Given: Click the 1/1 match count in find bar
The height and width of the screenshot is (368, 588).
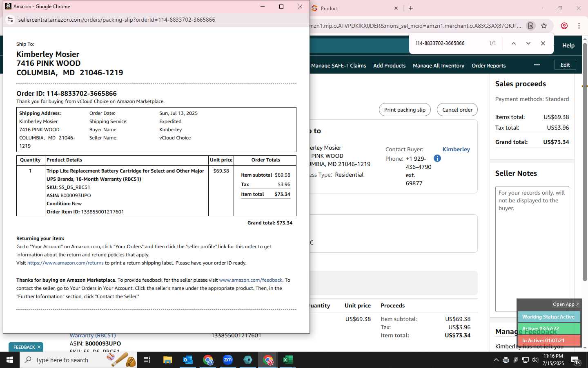Looking at the screenshot, I should coord(492,43).
